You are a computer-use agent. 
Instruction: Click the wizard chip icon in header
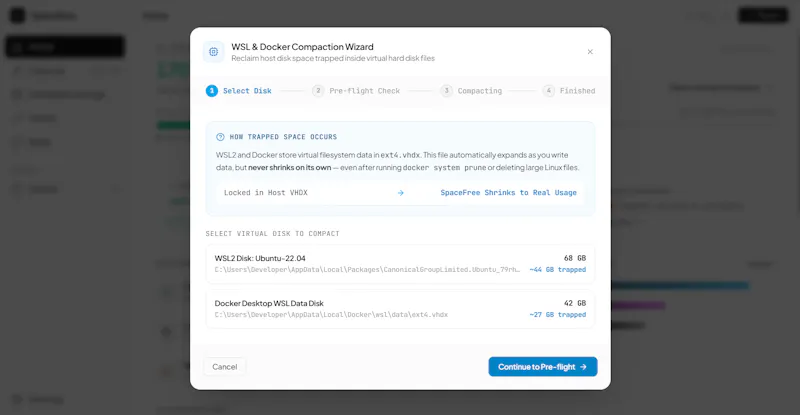[213, 52]
